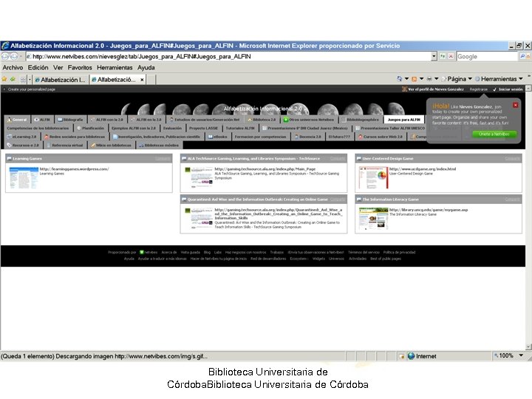Open the tab list dropdown next to Quick Tabs
The image size is (532, 399).
click(x=30, y=80)
